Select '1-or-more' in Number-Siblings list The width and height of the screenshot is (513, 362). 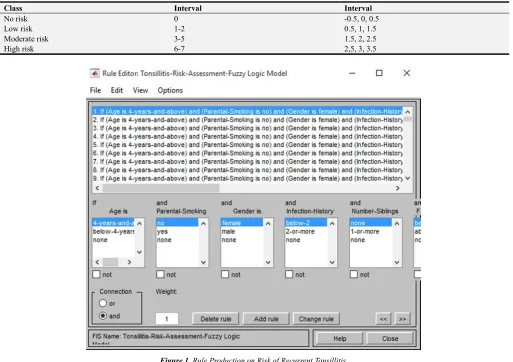pos(371,231)
